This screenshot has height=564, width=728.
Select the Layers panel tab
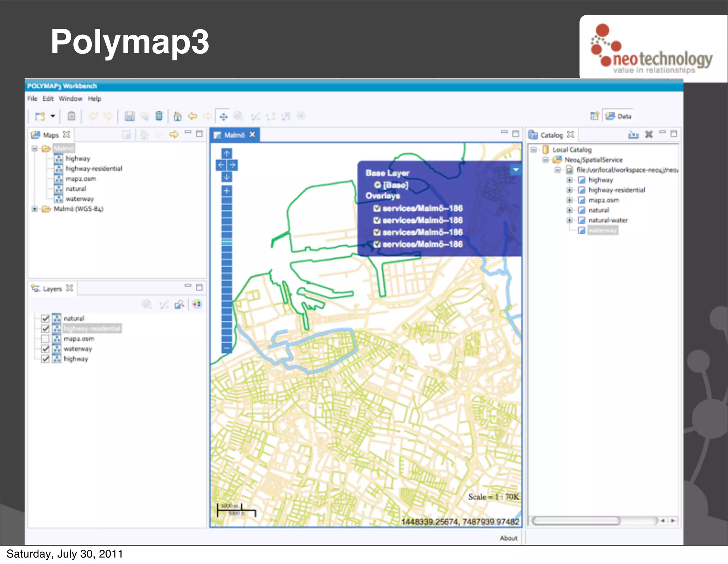pos(52,288)
